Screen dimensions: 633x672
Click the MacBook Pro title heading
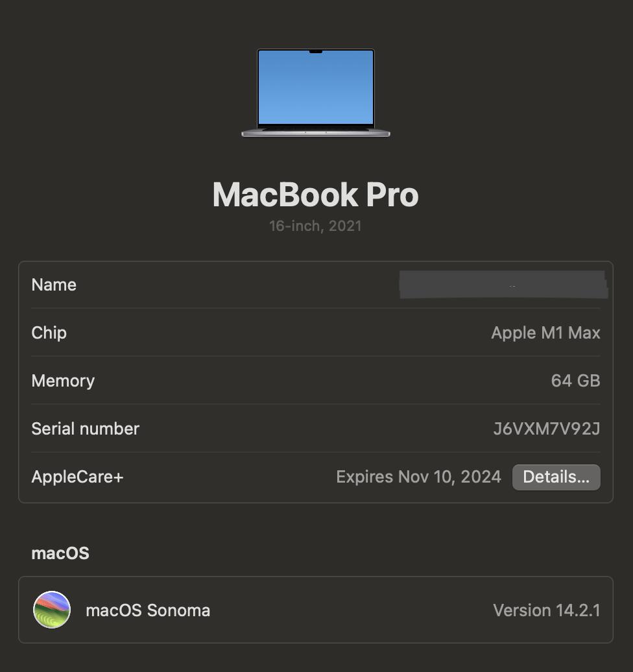tap(316, 195)
